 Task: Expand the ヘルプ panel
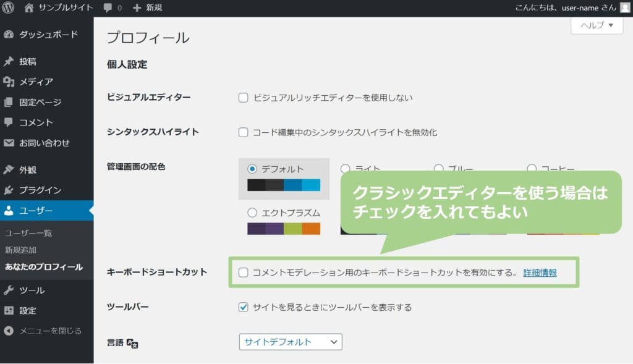597,25
